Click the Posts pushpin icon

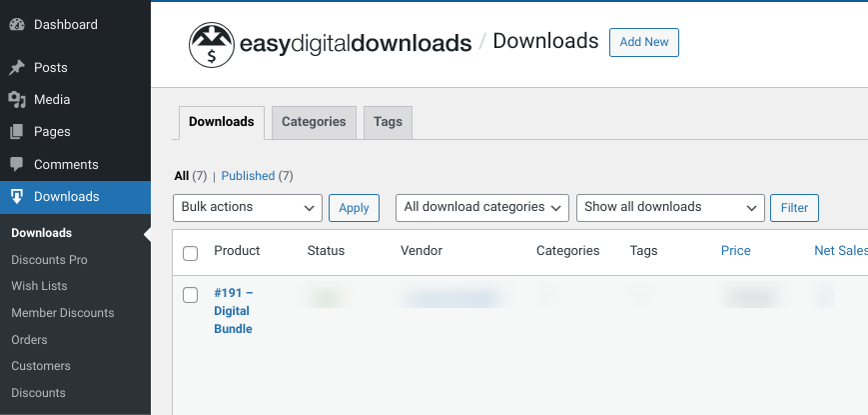17,68
